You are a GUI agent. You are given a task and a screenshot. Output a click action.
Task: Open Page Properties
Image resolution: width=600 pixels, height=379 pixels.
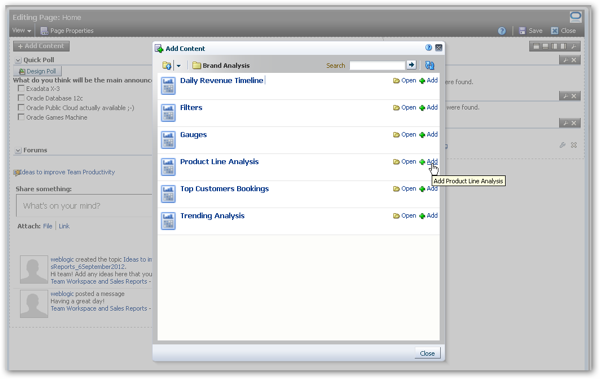[x=67, y=31]
